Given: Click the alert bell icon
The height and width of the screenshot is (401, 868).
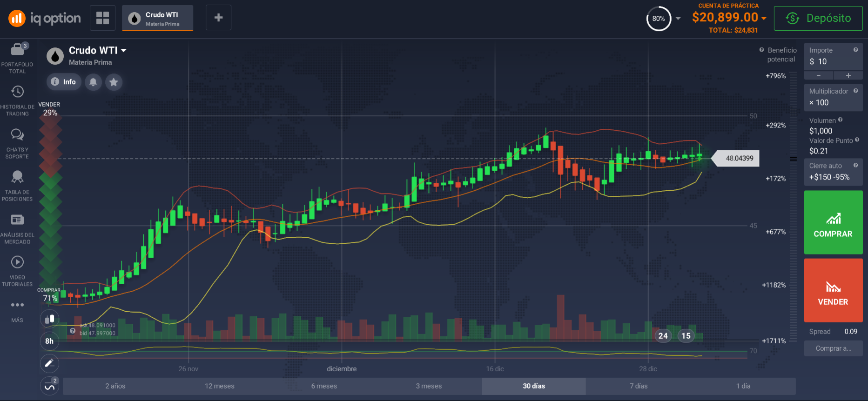Looking at the screenshot, I should [x=93, y=82].
